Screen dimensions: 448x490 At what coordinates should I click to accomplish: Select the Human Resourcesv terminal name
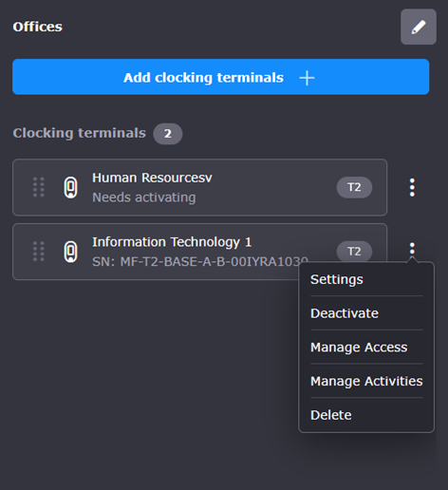(x=152, y=178)
